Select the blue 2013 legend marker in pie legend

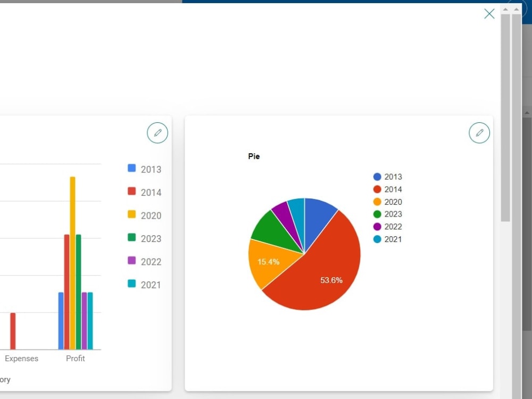(378, 177)
